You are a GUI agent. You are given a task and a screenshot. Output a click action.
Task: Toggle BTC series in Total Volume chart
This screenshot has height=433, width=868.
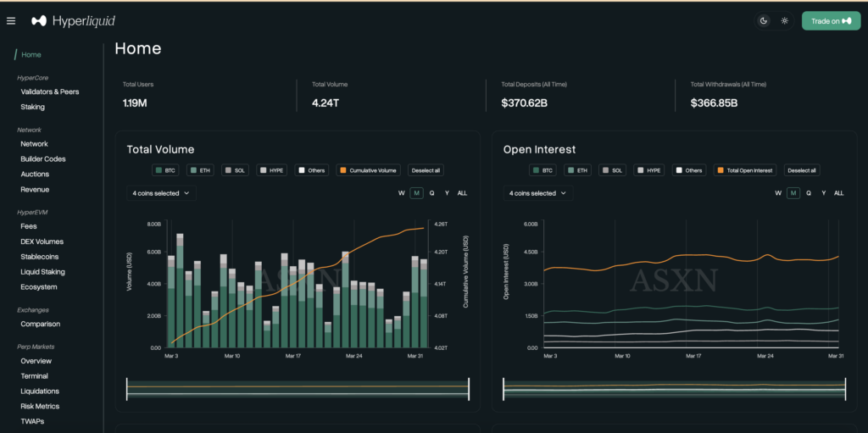tap(165, 170)
